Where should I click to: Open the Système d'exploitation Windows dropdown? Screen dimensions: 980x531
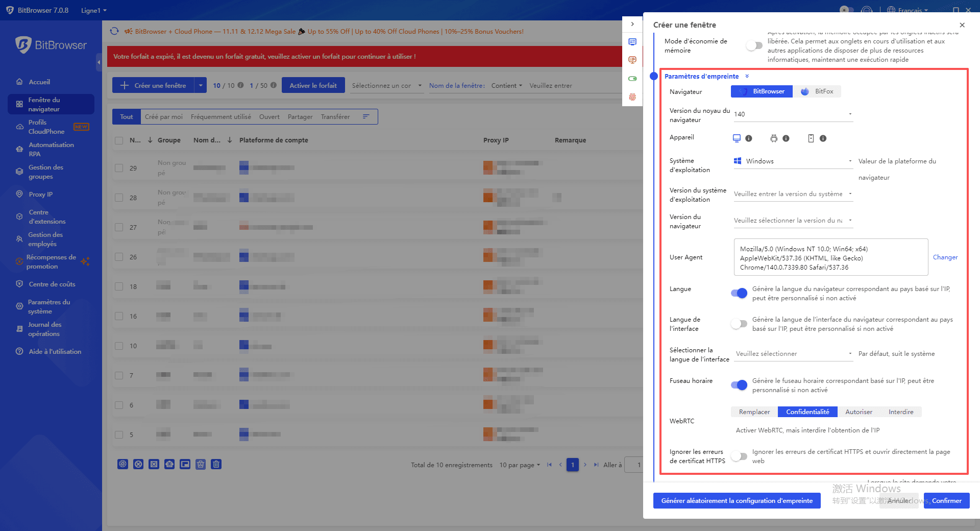793,161
